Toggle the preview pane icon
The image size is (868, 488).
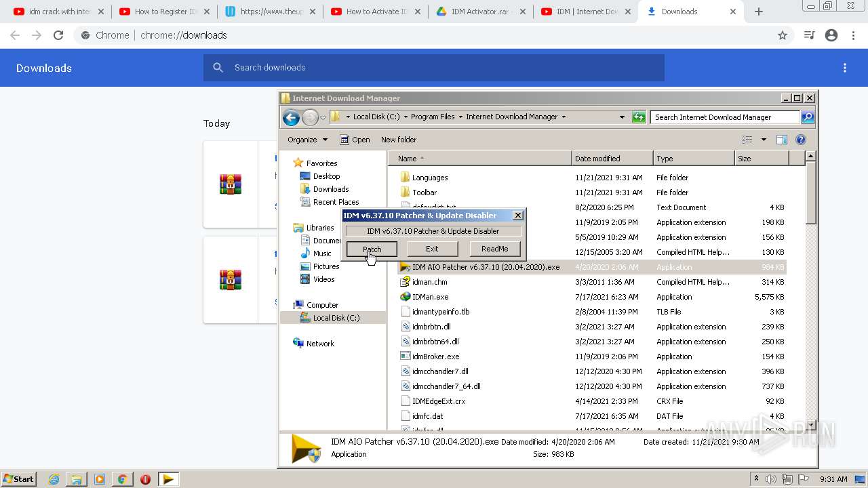pos(782,140)
